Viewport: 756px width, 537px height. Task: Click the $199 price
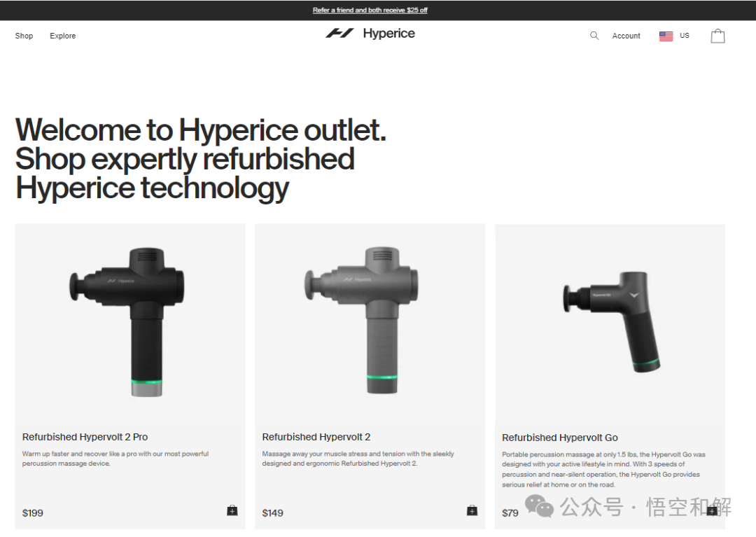click(33, 513)
